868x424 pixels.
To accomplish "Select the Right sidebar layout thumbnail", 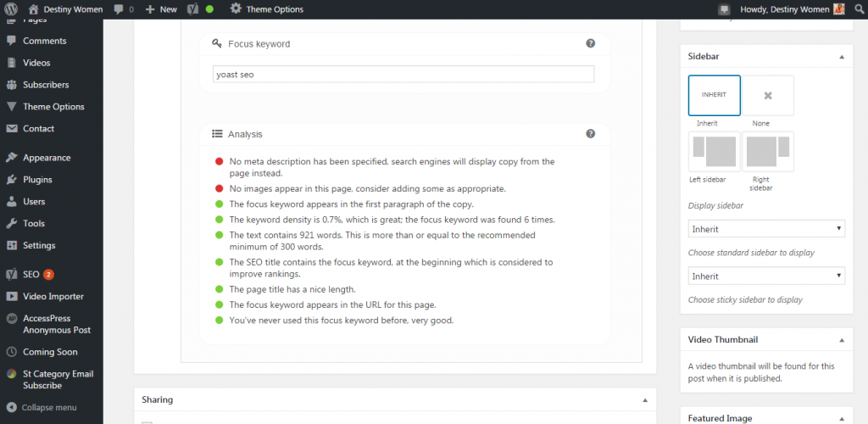I will 768,152.
